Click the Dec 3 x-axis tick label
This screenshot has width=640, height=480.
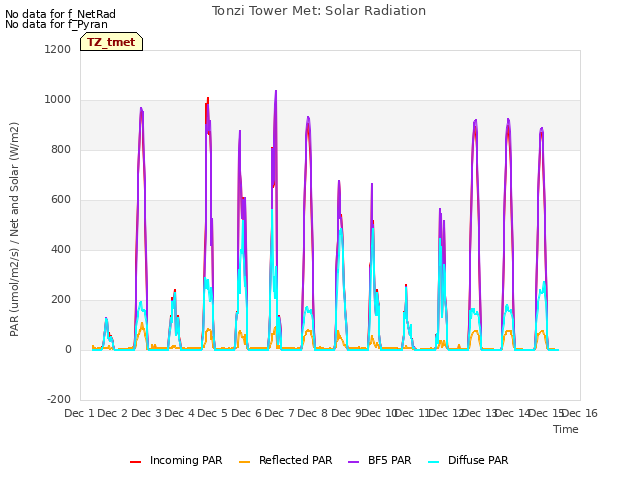[x=146, y=413]
